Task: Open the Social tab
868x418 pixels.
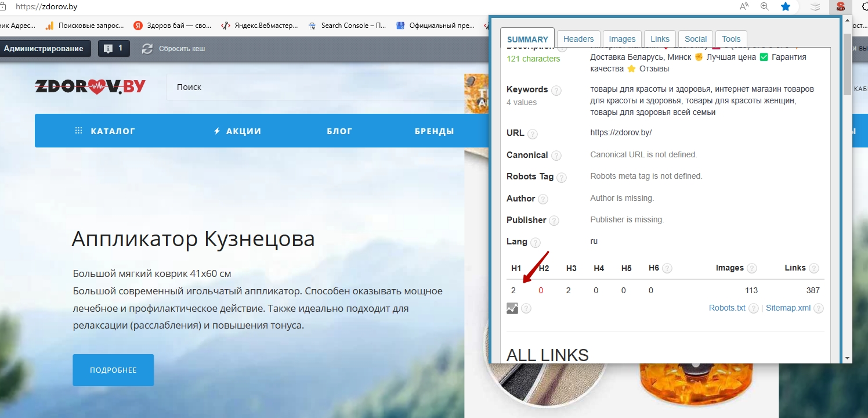Action: 695,39
